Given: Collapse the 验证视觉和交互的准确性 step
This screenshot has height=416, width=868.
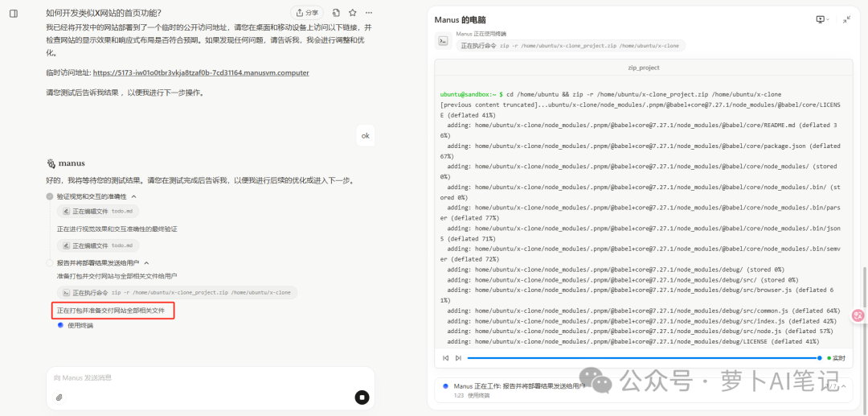Looking at the screenshot, I should coord(134,196).
